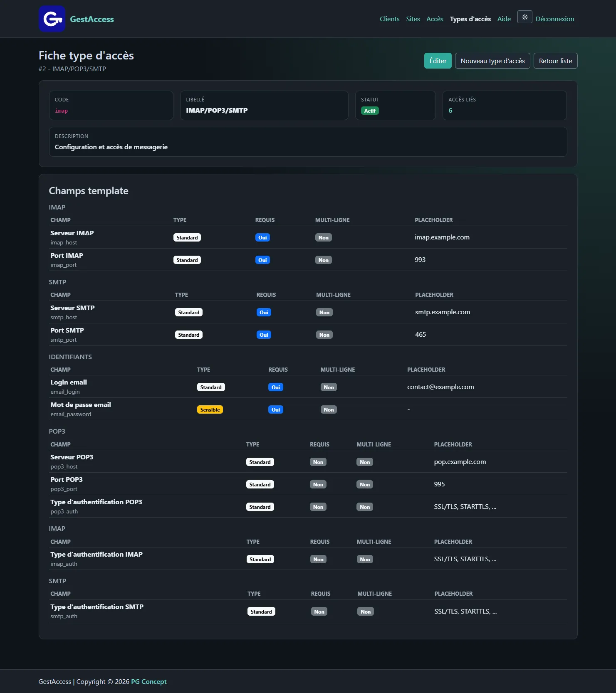Click the "Champs template" heading
The height and width of the screenshot is (693, 616).
coord(89,191)
